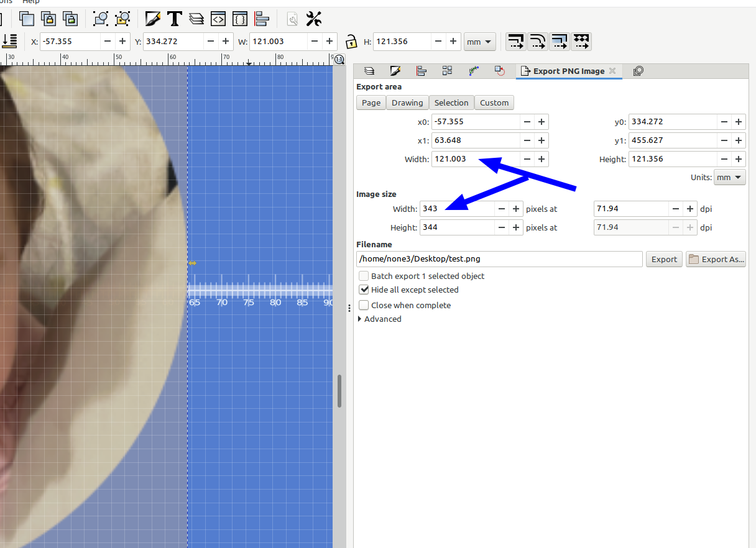Close the Export PNG Image tab

(612, 71)
